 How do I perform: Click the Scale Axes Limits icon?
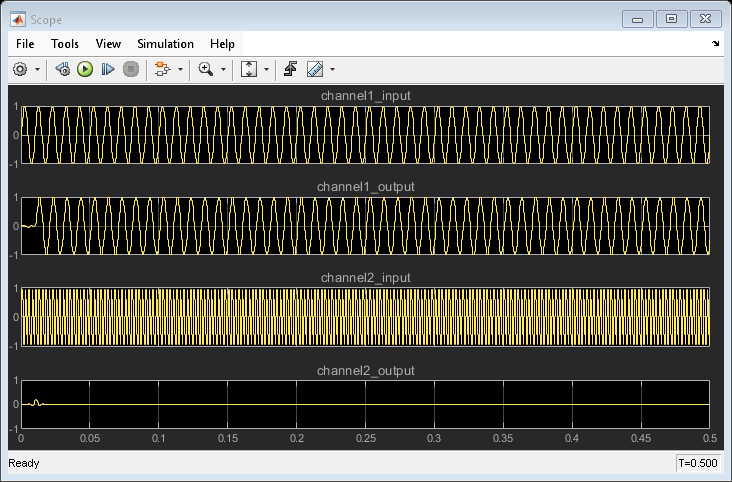tap(250, 70)
